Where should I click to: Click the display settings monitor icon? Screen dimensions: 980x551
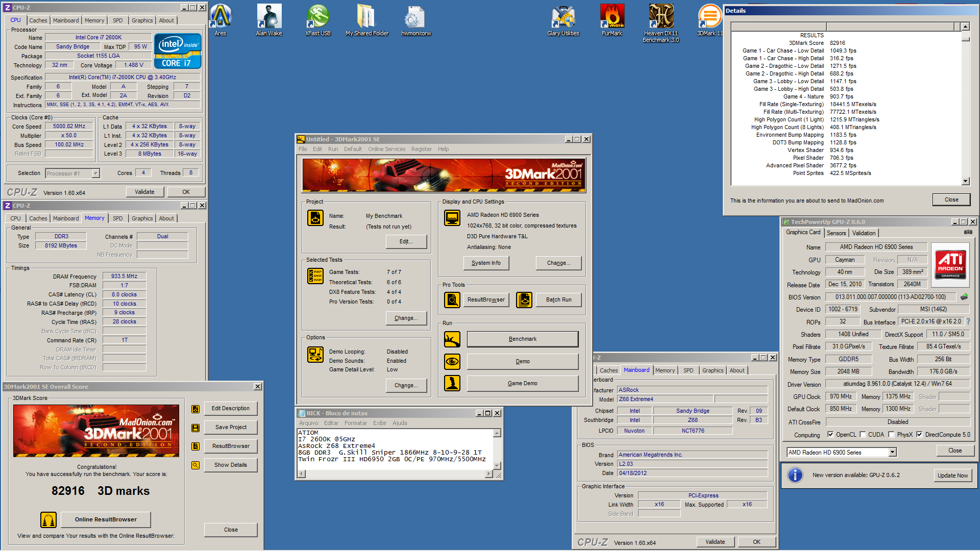(452, 218)
